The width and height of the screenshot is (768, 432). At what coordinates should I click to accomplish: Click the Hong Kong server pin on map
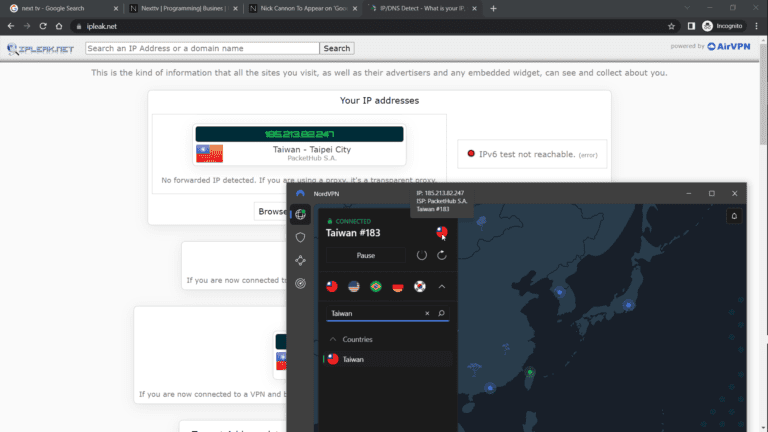click(x=490, y=388)
